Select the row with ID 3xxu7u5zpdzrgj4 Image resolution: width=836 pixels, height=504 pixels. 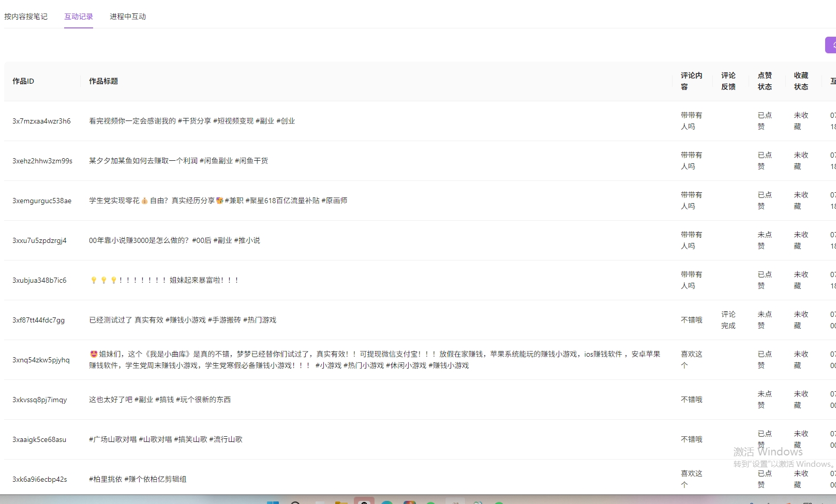(39, 240)
